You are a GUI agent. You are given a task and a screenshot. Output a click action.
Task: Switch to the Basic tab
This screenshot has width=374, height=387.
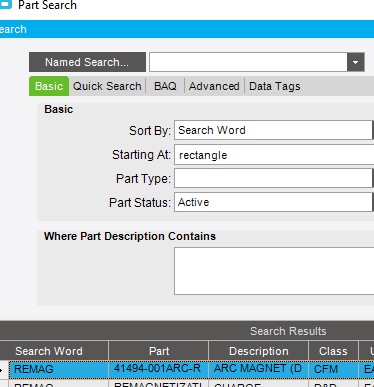49,86
